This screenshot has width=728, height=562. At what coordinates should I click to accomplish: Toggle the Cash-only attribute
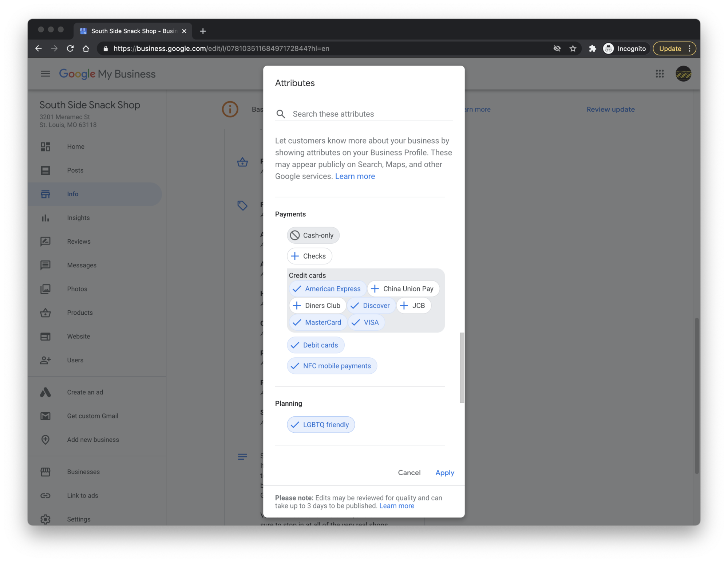tap(313, 235)
